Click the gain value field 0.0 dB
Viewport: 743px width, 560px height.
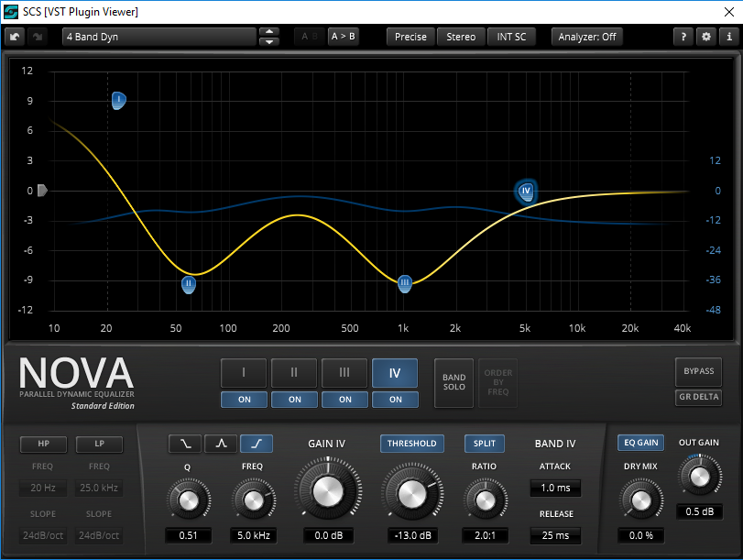point(328,535)
